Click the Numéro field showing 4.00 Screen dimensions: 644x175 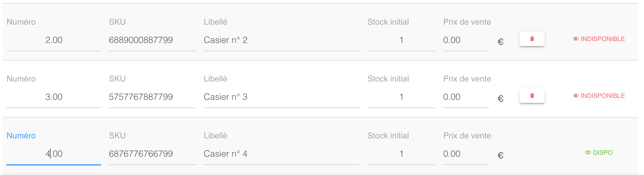pyautogui.click(x=54, y=154)
